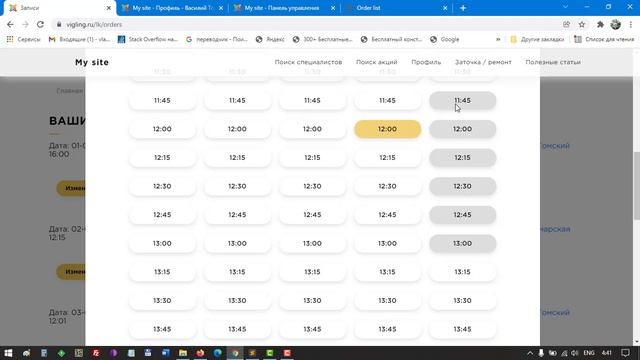
Task: Open Полезные статьи menu item
Action: coord(553,62)
